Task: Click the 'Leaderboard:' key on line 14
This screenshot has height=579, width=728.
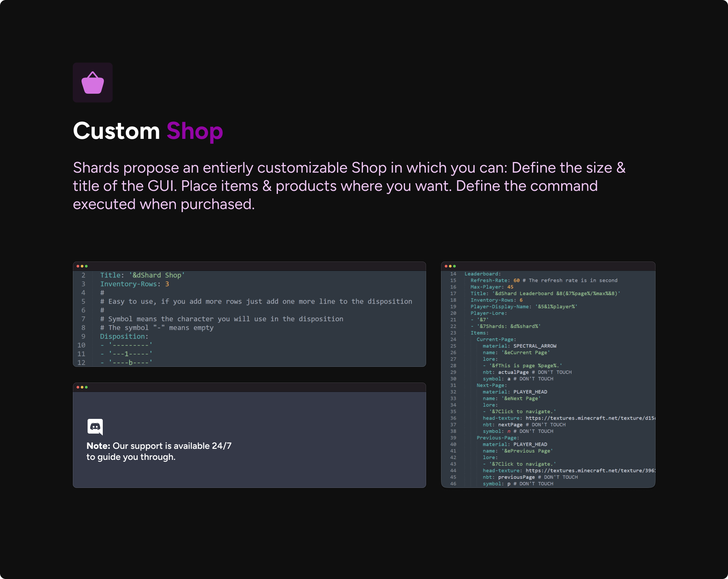Action: [x=482, y=274]
